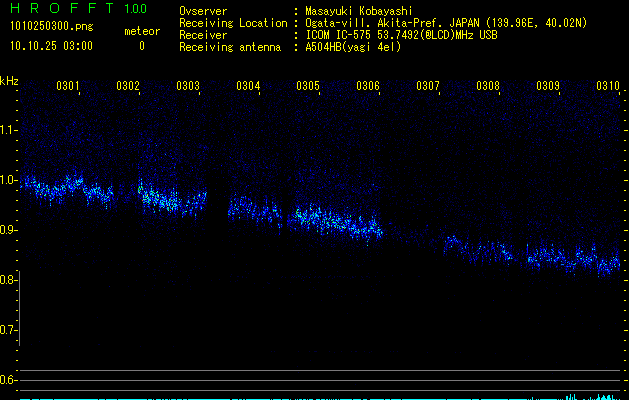Click the meteor count label
629x400 pixels.
pos(142,31)
